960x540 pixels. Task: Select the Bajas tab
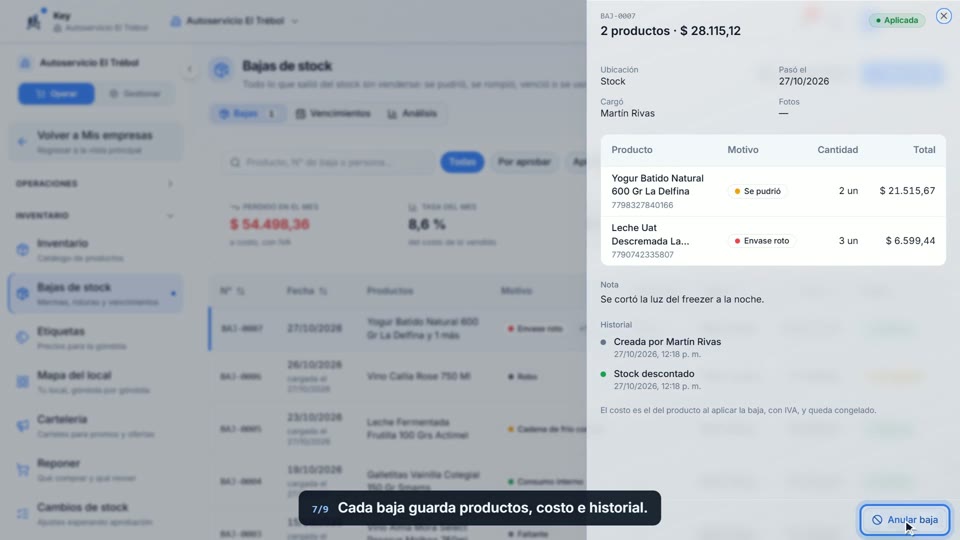point(247,113)
